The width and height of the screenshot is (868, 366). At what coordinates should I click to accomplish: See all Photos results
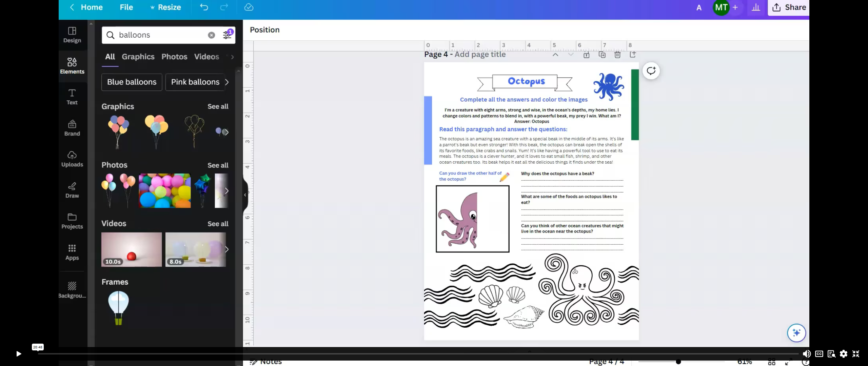point(218,165)
